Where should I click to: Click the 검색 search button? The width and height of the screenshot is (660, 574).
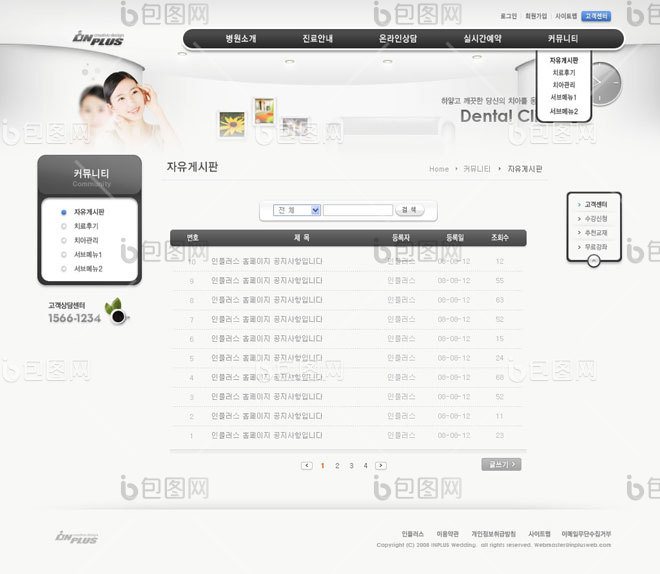410,210
